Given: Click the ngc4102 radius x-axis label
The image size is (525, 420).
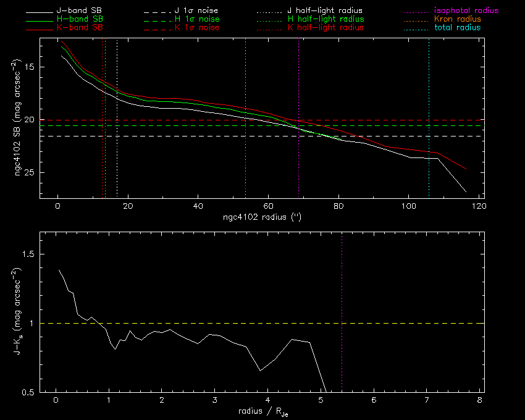Looking at the screenshot, I should coord(262,217).
